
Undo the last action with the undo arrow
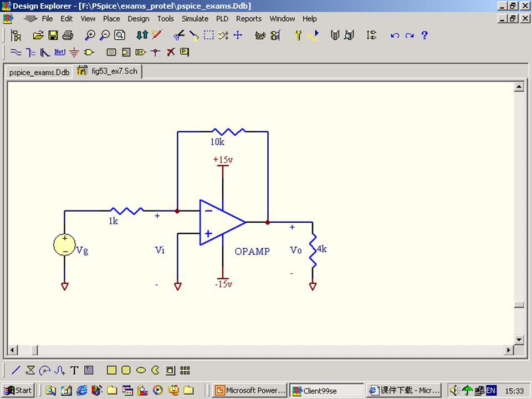pos(394,35)
